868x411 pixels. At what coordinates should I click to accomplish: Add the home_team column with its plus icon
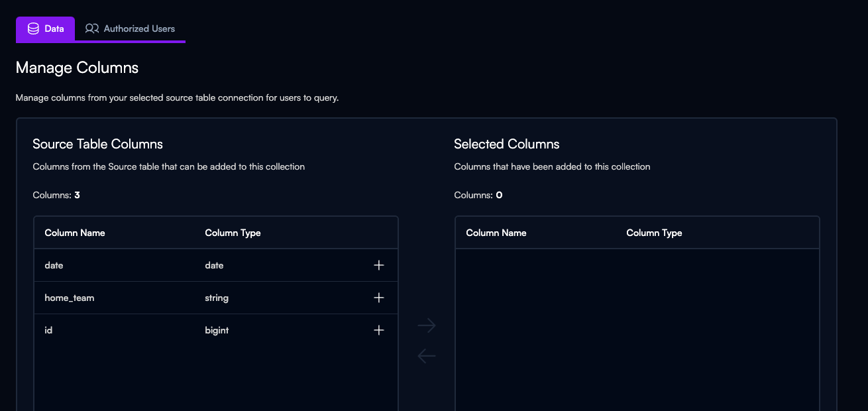pos(379,298)
